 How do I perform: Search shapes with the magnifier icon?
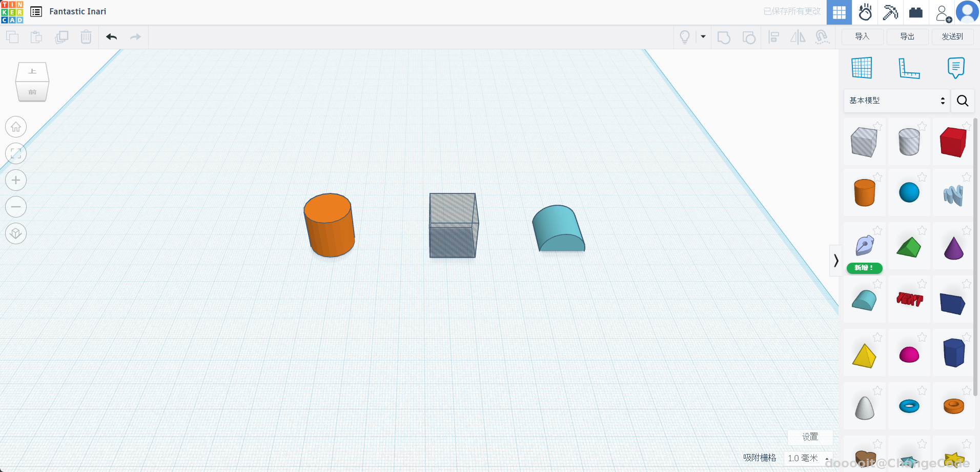pyautogui.click(x=963, y=101)
